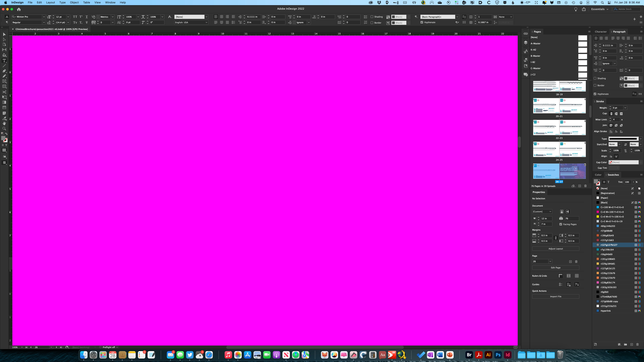644x362 pixels.
Task: Click the Import File button
Action: [555, 297]
